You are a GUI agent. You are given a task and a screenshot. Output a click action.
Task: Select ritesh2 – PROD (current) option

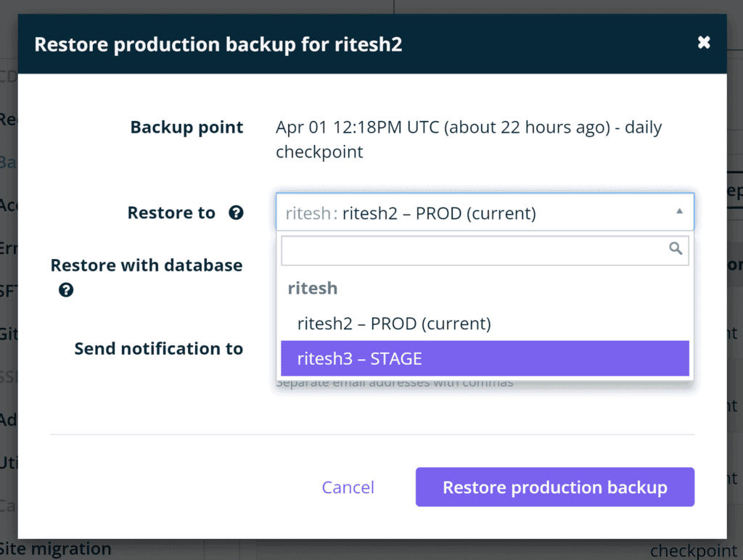(485, 324)
